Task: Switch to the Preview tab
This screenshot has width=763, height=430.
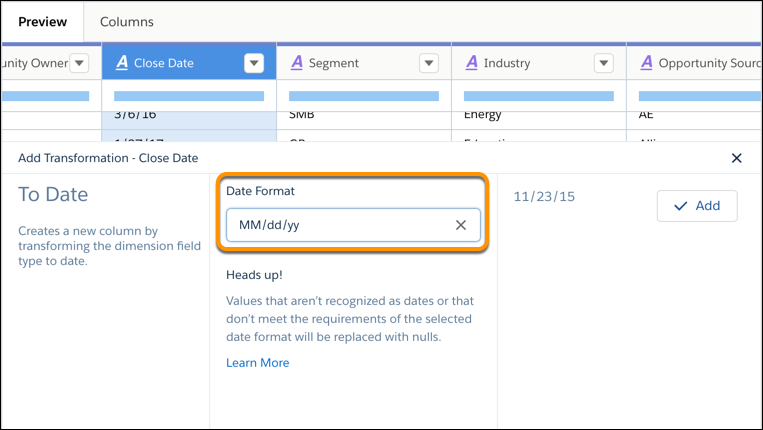Action: coord(42,21)
